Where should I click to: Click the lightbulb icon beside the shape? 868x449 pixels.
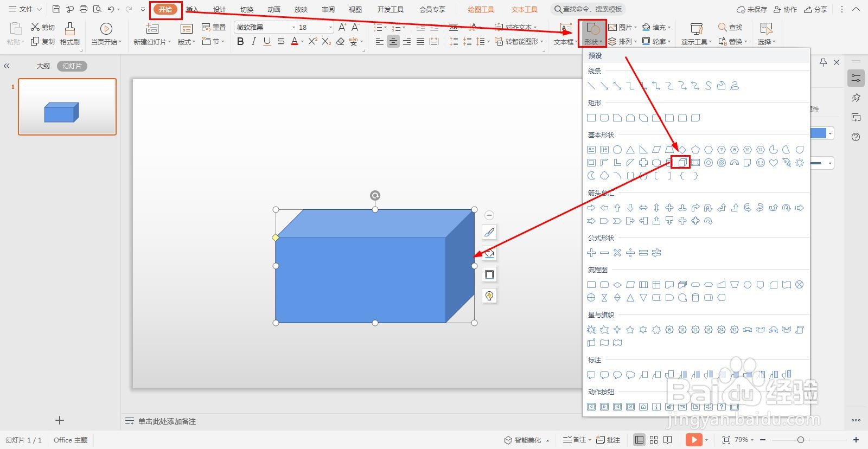coord(489,296)
